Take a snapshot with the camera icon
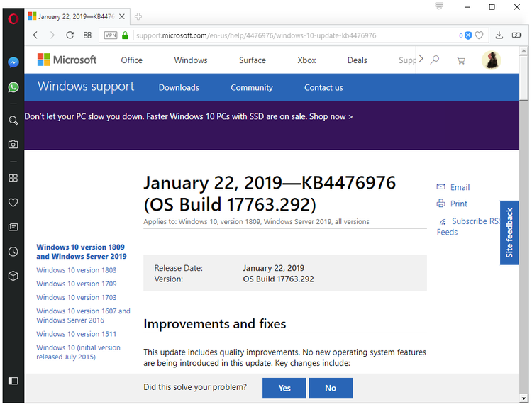Viewport: 532px width, 407px height. point(13,144)
